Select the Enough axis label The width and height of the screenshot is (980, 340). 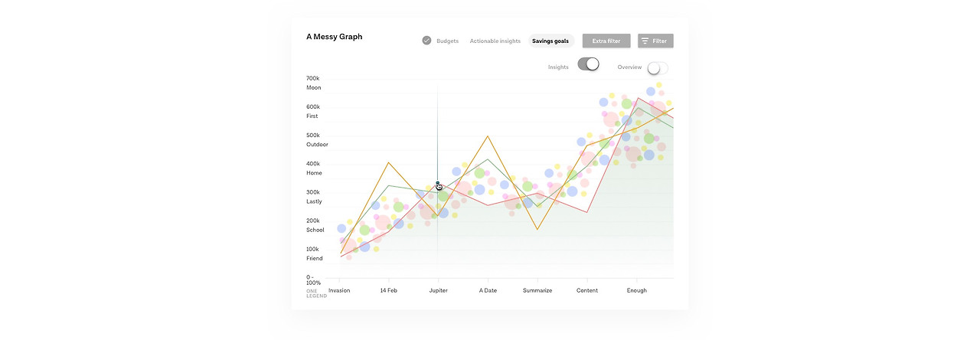point(637,291)
